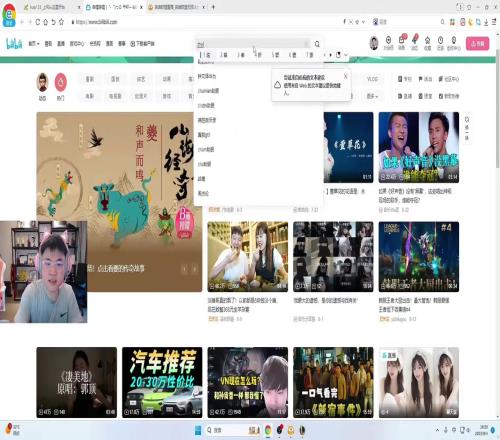Click the bookmark star beside address bar
This screenshot has width=500, height=440.
61,22
